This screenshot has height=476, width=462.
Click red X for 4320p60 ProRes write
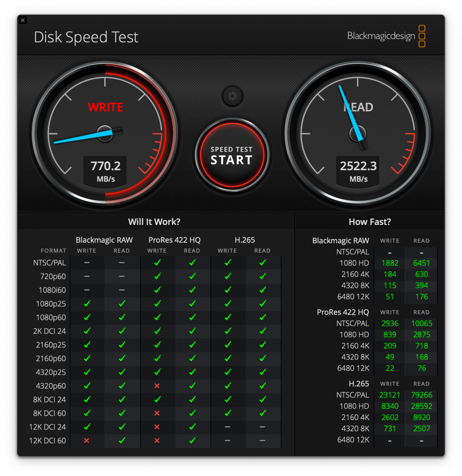point(157,386)
